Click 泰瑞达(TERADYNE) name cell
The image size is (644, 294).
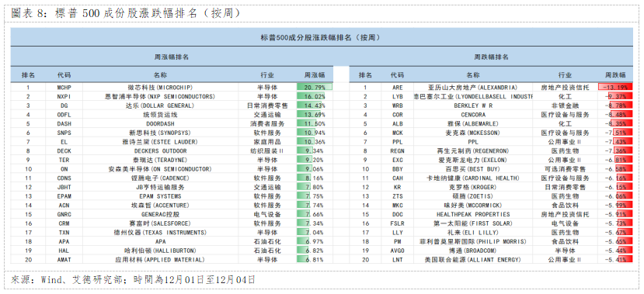pyautogui.click(x=161, y=160)
